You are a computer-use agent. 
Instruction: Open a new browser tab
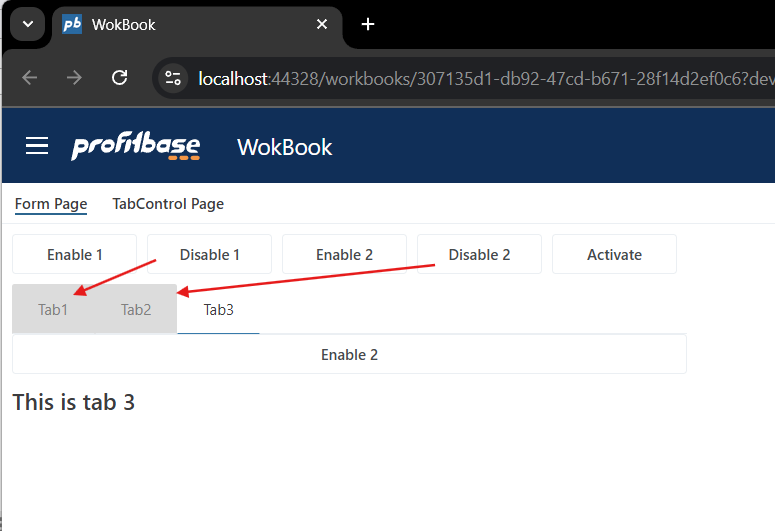(x=368, y=24)
